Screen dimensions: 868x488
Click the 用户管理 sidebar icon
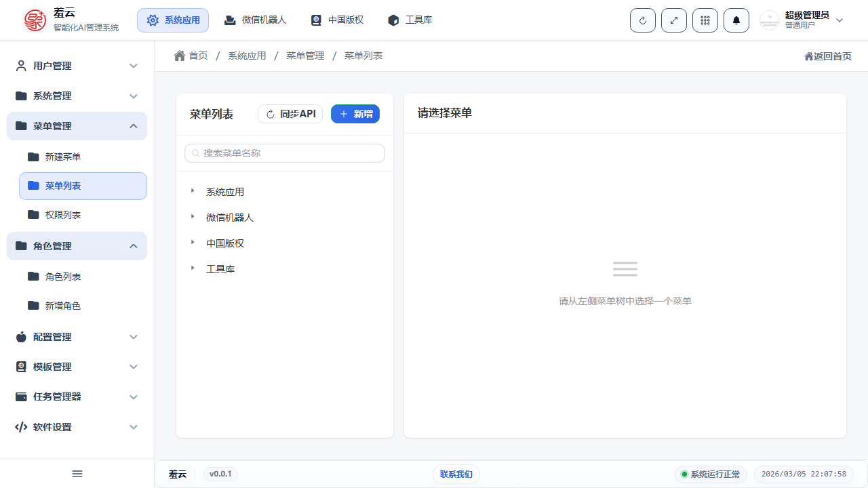20,66
